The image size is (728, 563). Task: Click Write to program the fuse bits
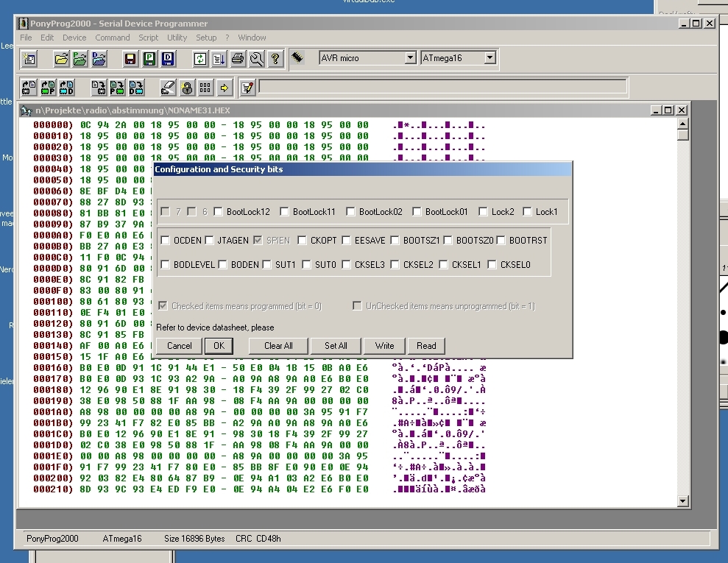tap(384, 346)
